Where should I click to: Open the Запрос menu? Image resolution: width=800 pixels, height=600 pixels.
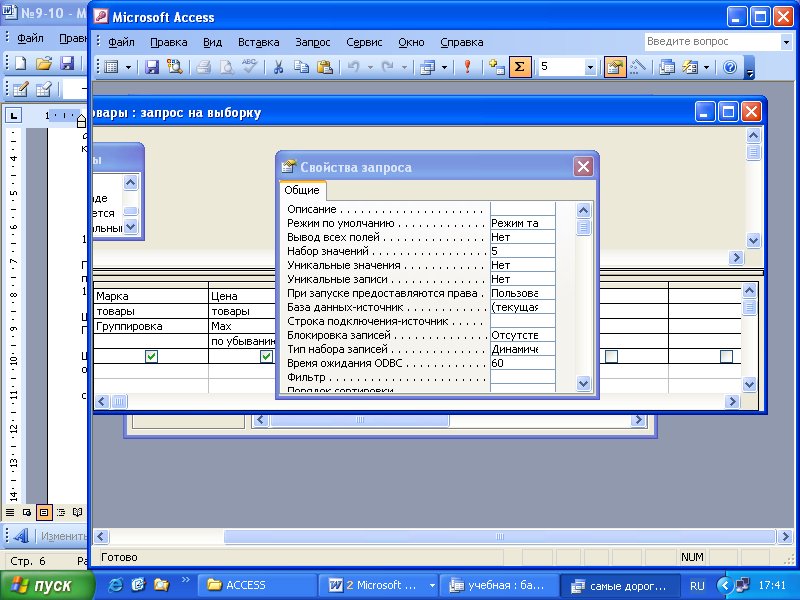(x=313, y=42)
